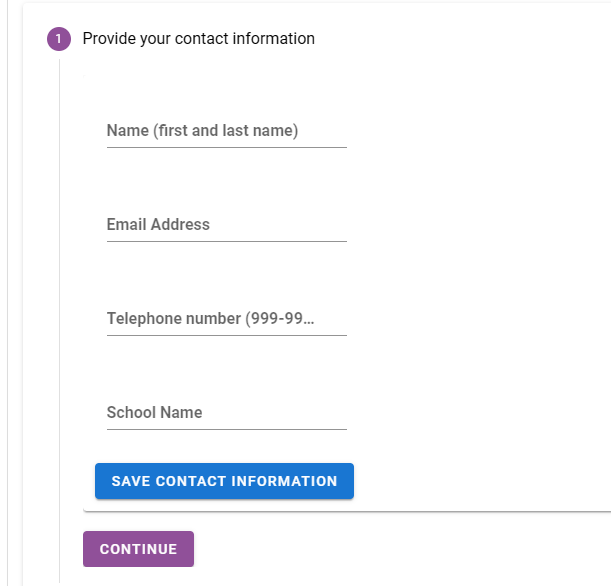The width and height of the screenshot is (611, 586).
Task: Proceed to next step with Continue
Action: (138, 549)
